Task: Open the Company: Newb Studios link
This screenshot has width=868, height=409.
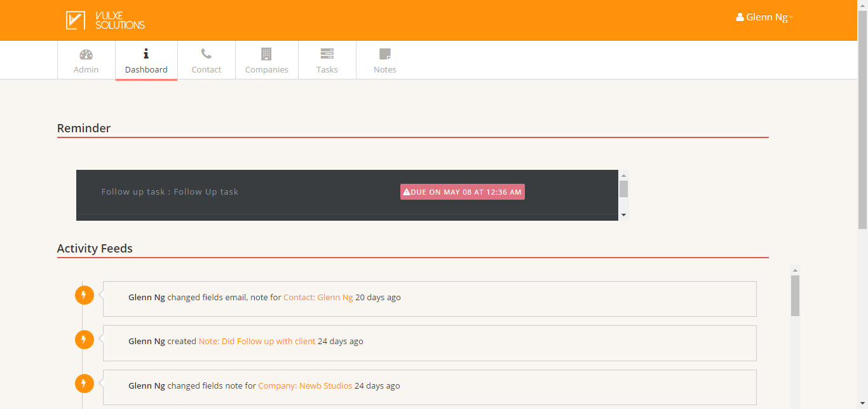Action: point(305,385)
